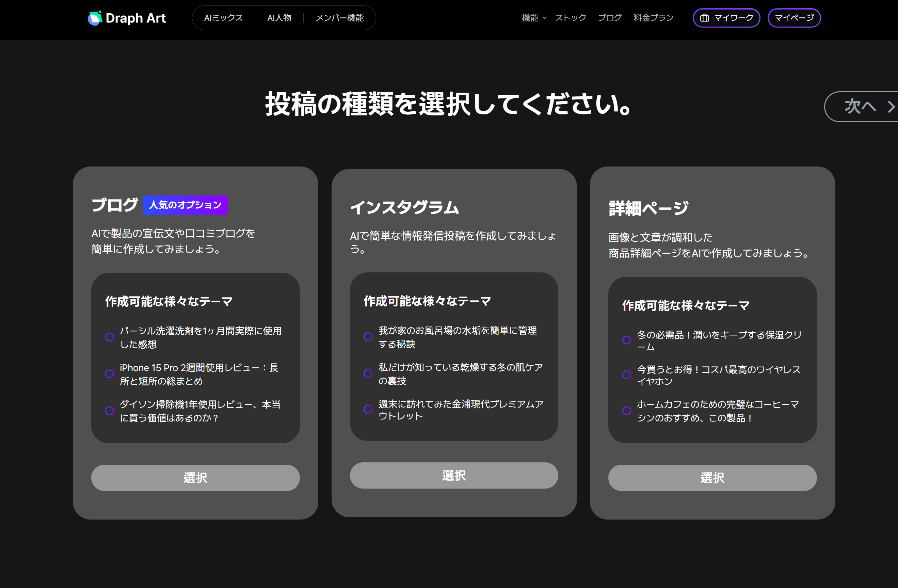The height and width of the screenshot is (588, 898).
Task: Open the 料金プラン page
Action: (x=654, y=17)
